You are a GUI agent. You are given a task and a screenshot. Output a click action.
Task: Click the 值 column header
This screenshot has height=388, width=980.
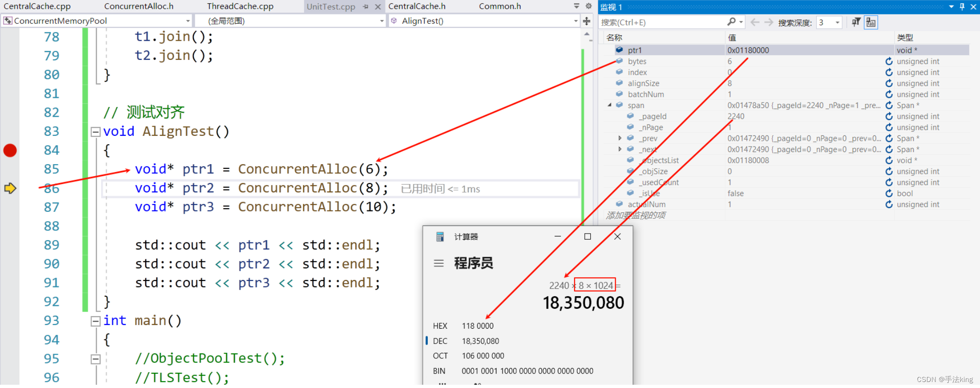[x=732, y=38]
